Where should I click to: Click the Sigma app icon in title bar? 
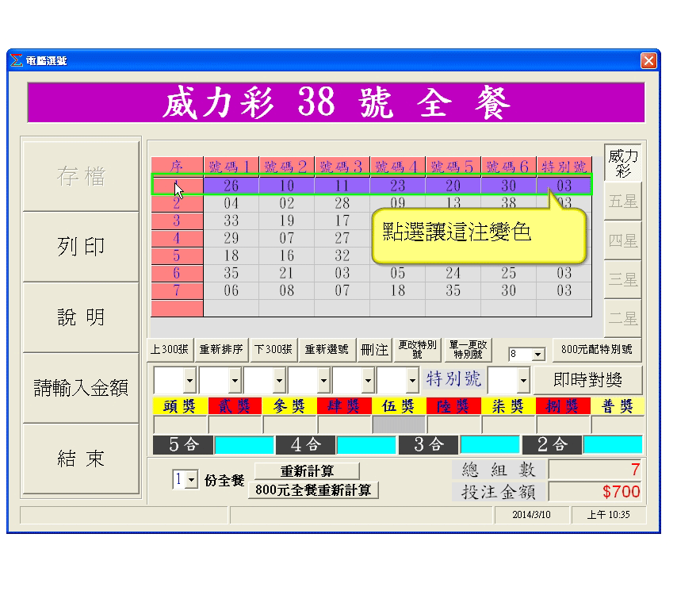tap(17, 60)
